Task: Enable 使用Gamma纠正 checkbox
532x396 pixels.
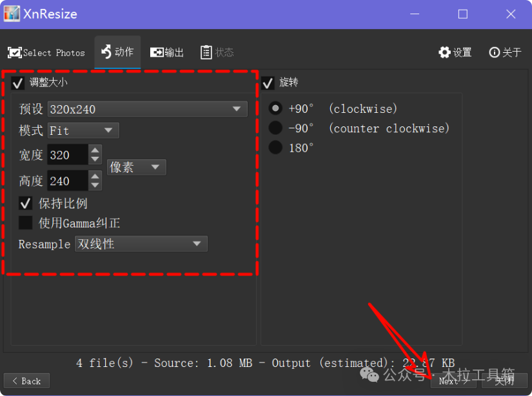Action: (x=26, y=223)
